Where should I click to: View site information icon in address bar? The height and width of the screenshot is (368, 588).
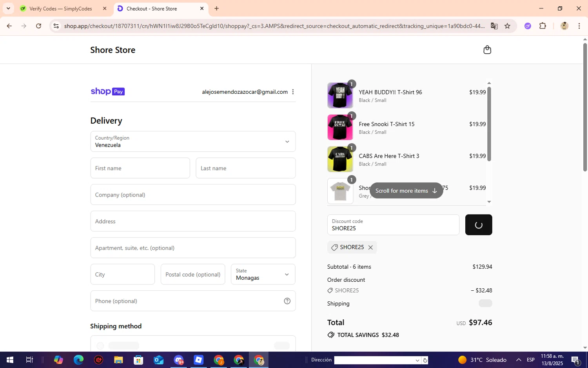coord(56,26)
